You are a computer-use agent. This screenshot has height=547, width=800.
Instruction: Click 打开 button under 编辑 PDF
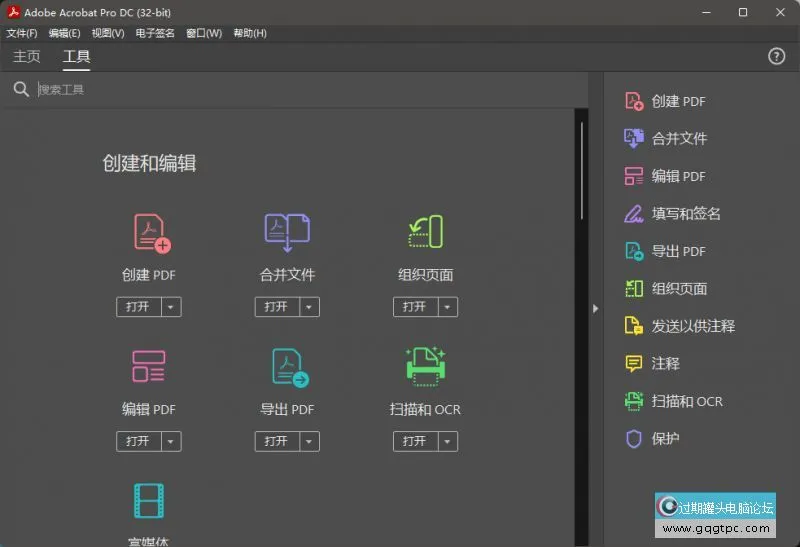click(x=138, y=441)
